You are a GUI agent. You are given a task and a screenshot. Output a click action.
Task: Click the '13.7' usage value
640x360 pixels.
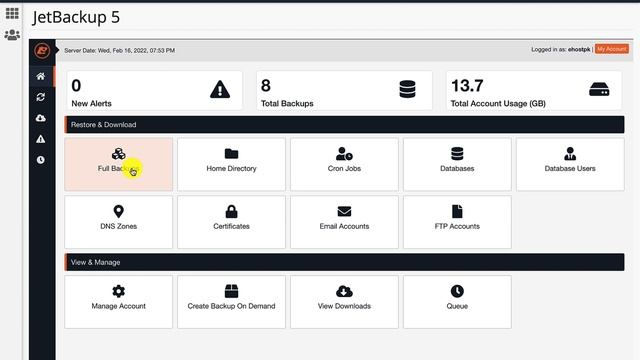(467, 86)
